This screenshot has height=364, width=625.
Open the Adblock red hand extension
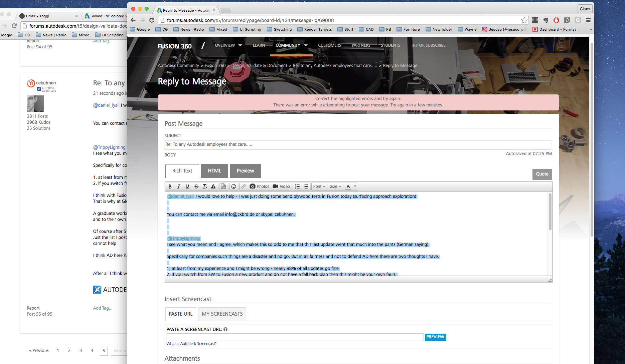[556, 20]
